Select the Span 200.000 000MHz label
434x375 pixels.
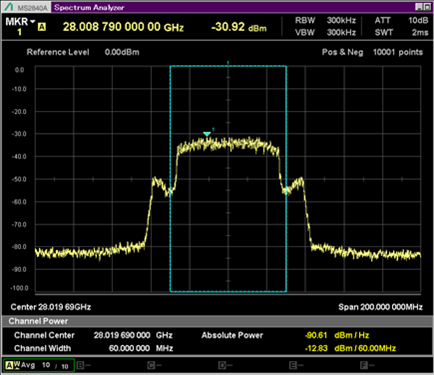tap(380, 307)
